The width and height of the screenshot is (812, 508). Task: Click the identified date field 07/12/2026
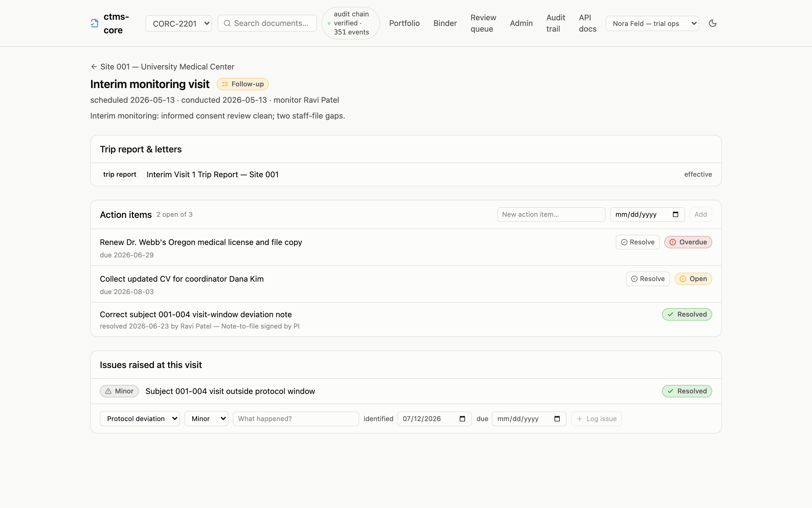tap(434, 419)
